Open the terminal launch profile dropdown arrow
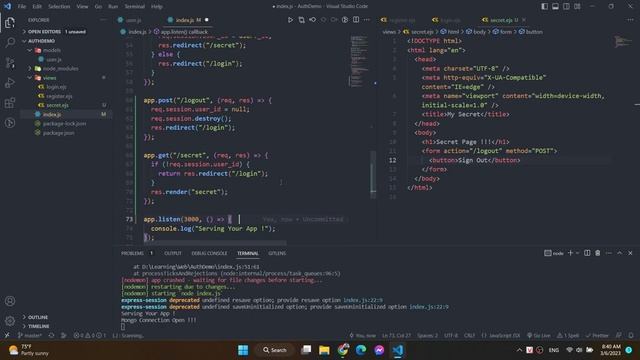The image size is (640, 360). (x=577, y=253)
